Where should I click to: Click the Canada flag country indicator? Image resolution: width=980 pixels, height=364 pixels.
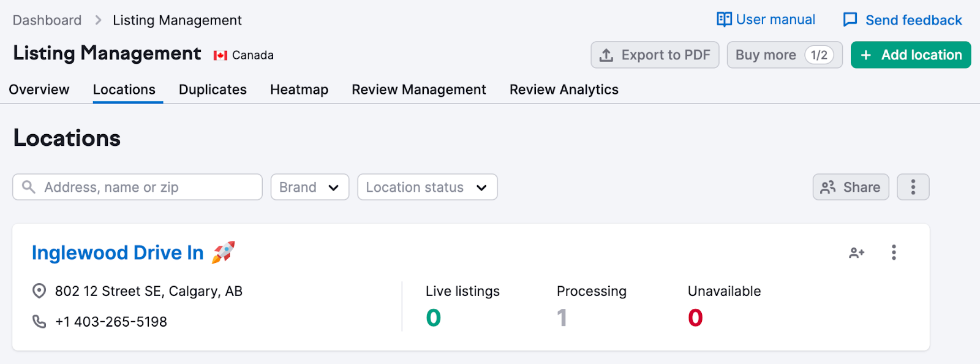[x=221, y=56]
